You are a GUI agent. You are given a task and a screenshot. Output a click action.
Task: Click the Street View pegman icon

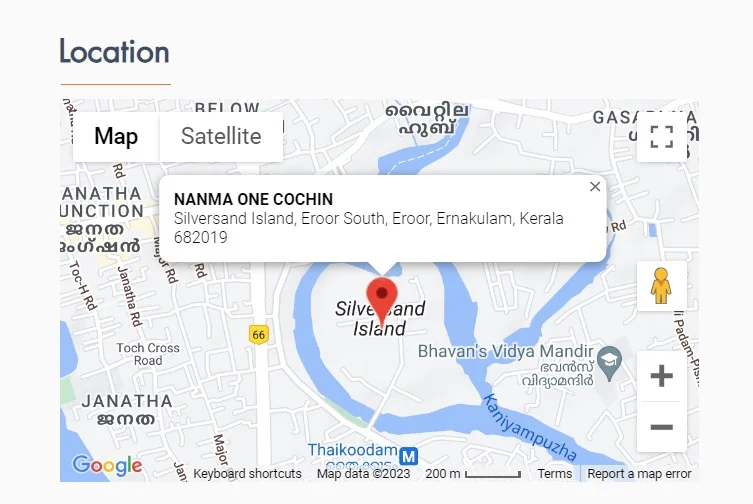coord(661,286)
